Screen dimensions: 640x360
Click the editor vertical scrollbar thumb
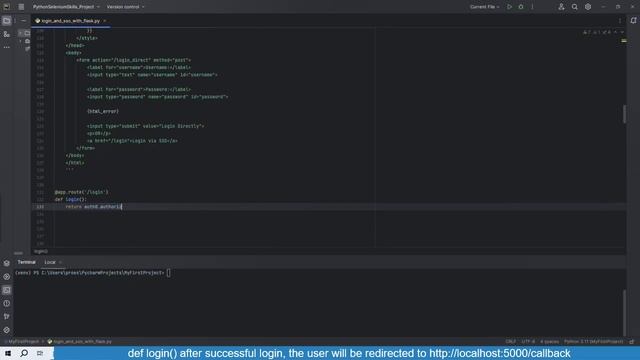(624, 114)
